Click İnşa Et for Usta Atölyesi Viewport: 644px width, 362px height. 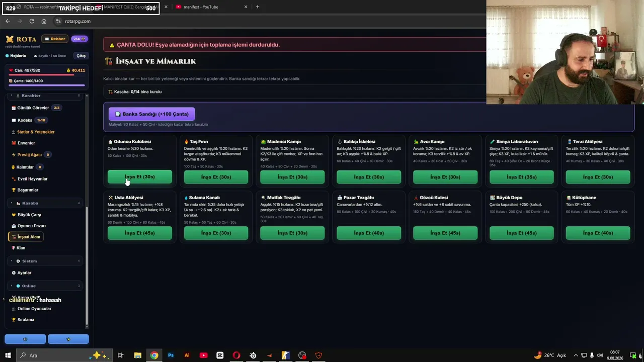point(140,233)
